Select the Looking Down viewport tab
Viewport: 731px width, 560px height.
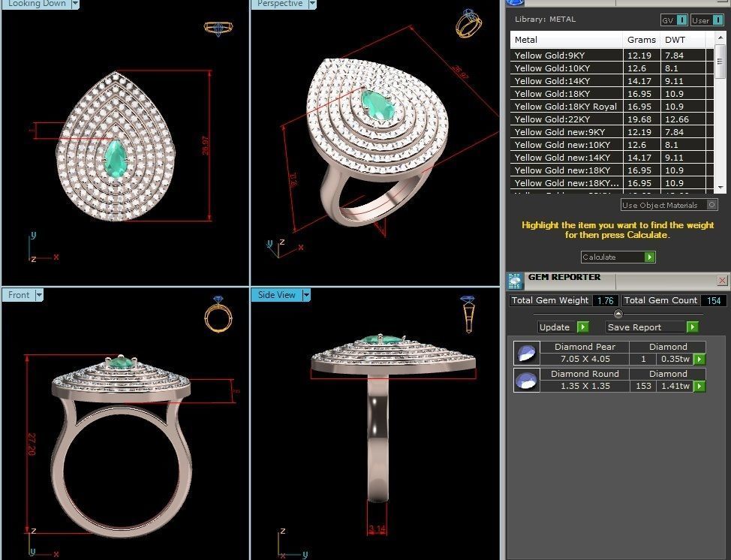click(36, 4)
